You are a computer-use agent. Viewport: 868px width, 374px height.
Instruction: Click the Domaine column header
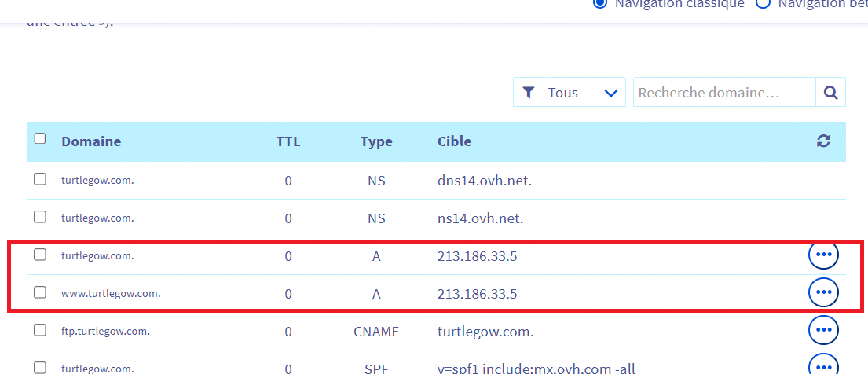[91, 142]
